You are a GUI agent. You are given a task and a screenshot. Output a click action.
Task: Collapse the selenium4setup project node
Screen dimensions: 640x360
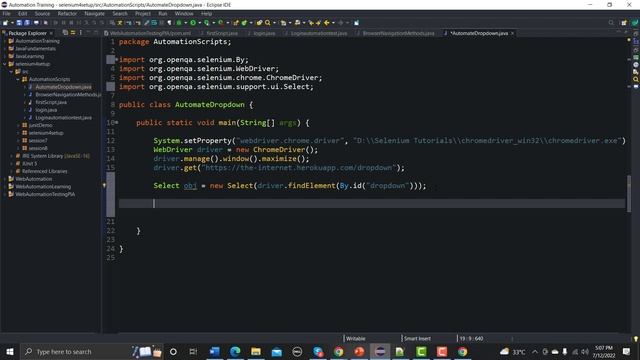click(x=5, y=64)
